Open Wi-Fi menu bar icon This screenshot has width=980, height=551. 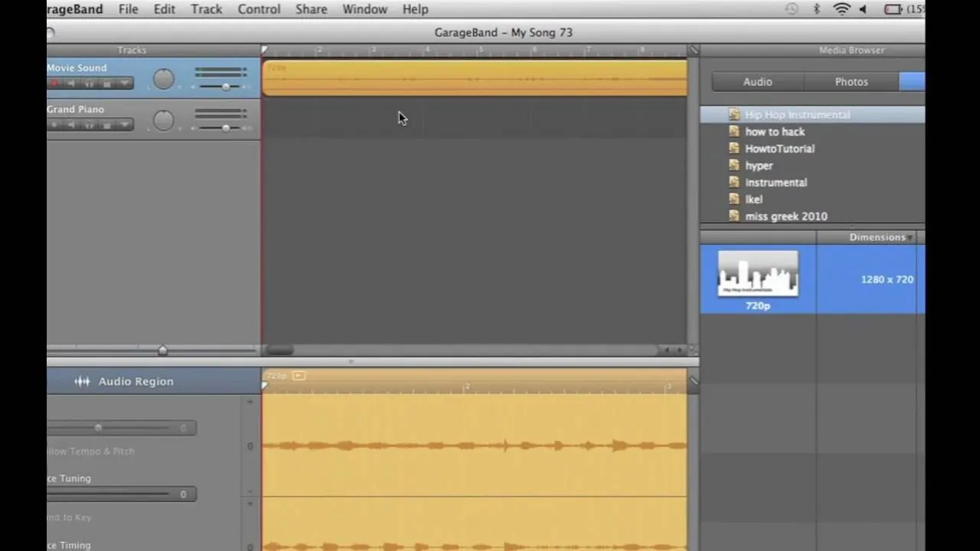841,9
